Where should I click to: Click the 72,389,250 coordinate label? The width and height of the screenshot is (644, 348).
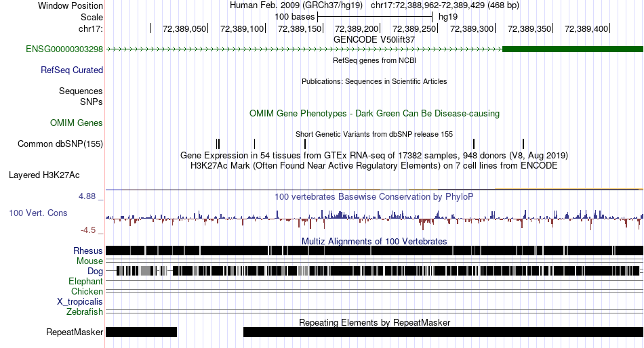414,28
